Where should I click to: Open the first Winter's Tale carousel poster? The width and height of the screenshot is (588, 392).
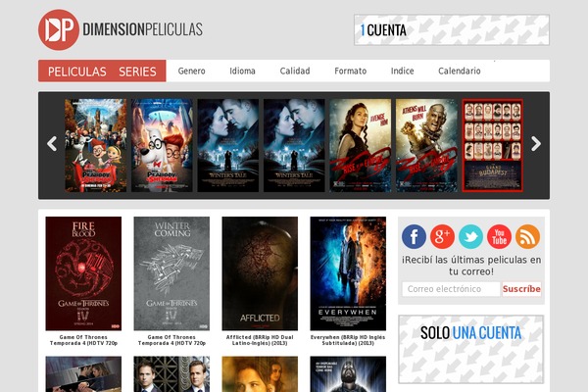(x=228, y=146)
